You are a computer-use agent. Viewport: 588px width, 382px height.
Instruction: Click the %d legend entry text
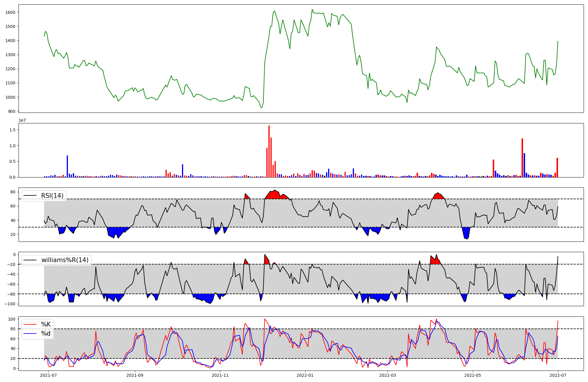point(46,334)
